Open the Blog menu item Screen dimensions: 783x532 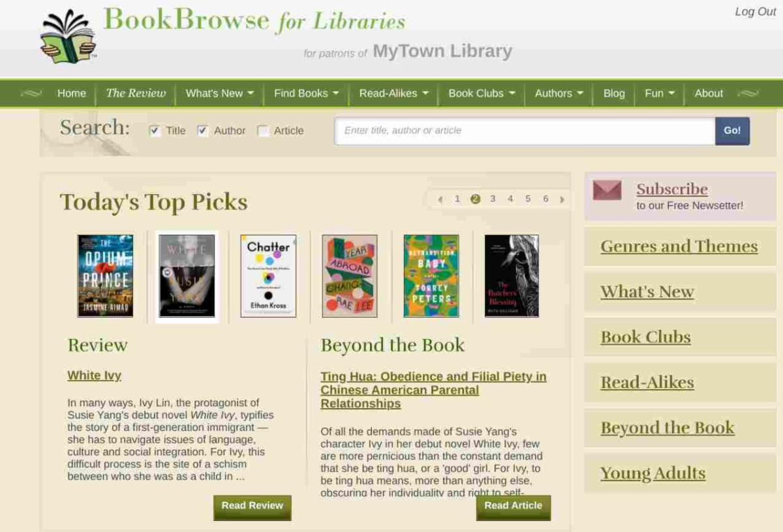point(614,93)
